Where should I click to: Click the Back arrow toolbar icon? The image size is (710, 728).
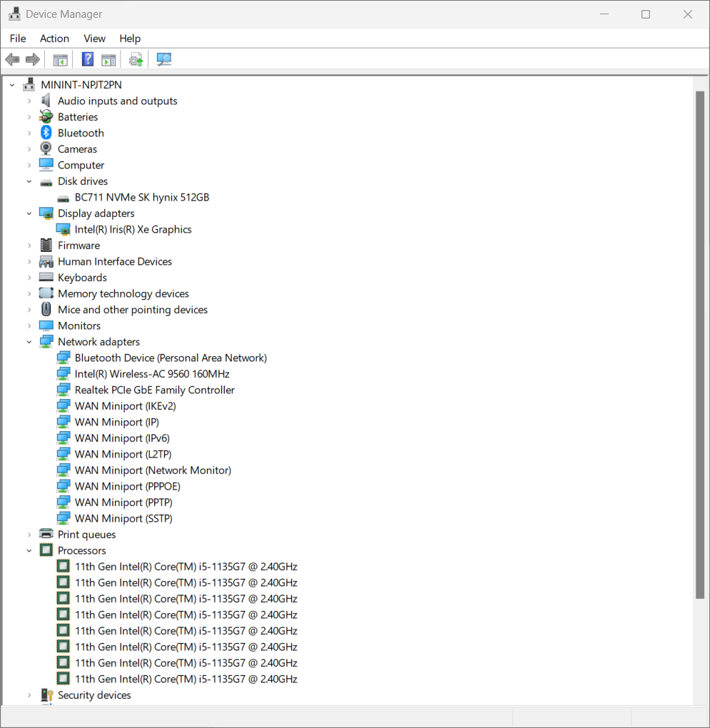12,59
